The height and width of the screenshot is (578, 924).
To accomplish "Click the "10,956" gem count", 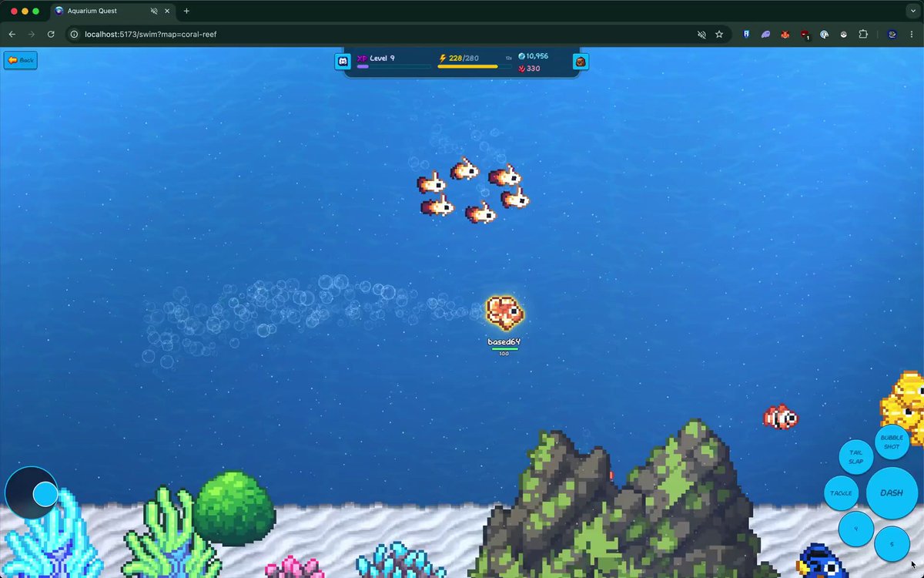I will pos(537,56).
